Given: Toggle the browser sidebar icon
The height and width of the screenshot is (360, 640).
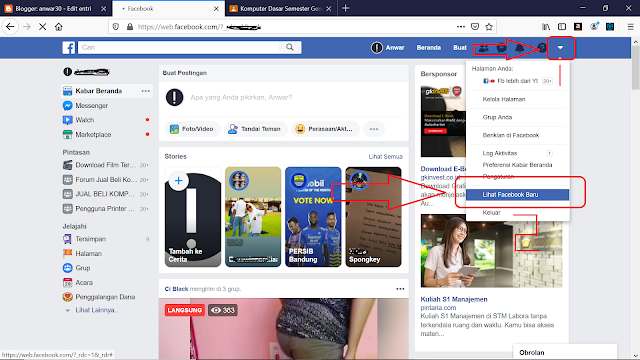Looking at the screenshot, I should 562,27.
